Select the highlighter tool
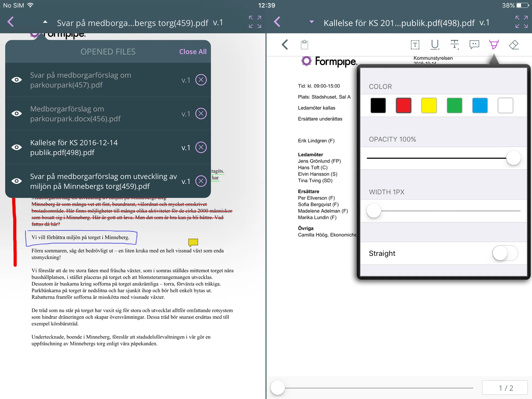 [494, 44]
